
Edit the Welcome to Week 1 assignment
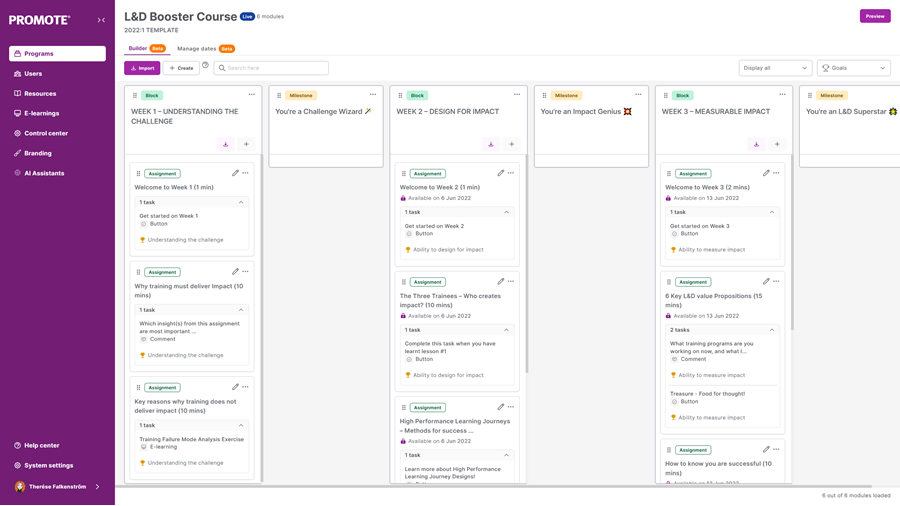pyautogui.click(x=235, y=173)
